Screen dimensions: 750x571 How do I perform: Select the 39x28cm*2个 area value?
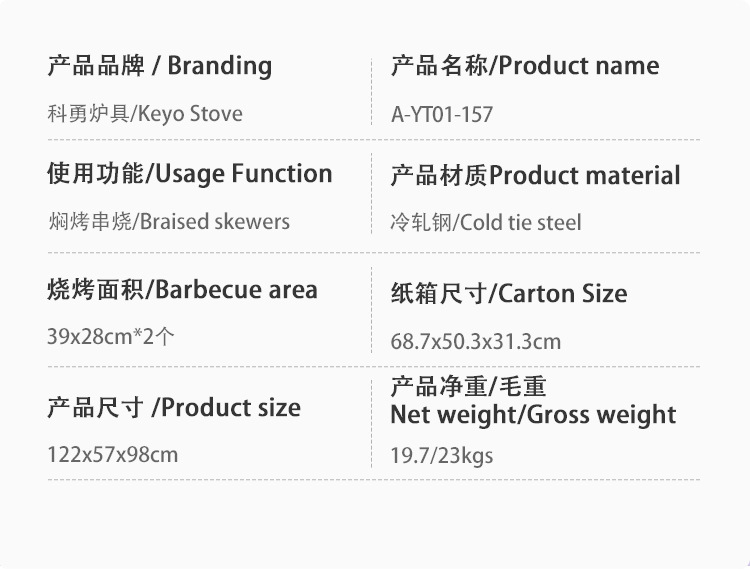111,337
